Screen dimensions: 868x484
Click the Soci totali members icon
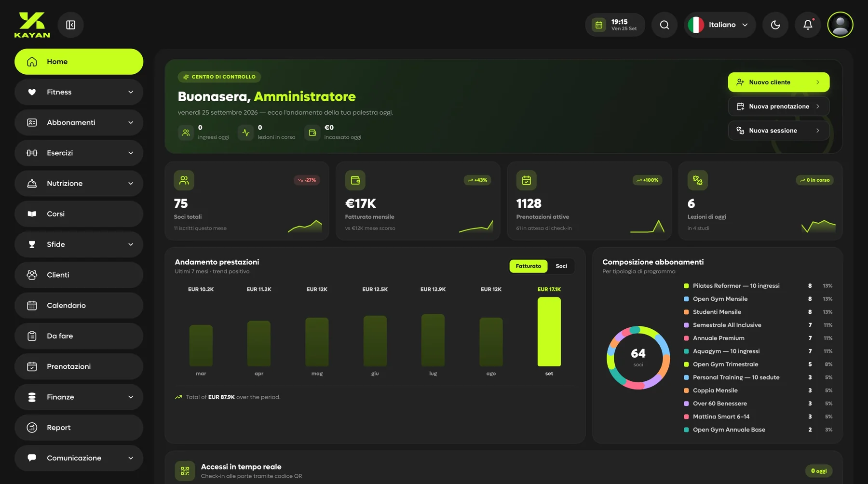point(184,180)
